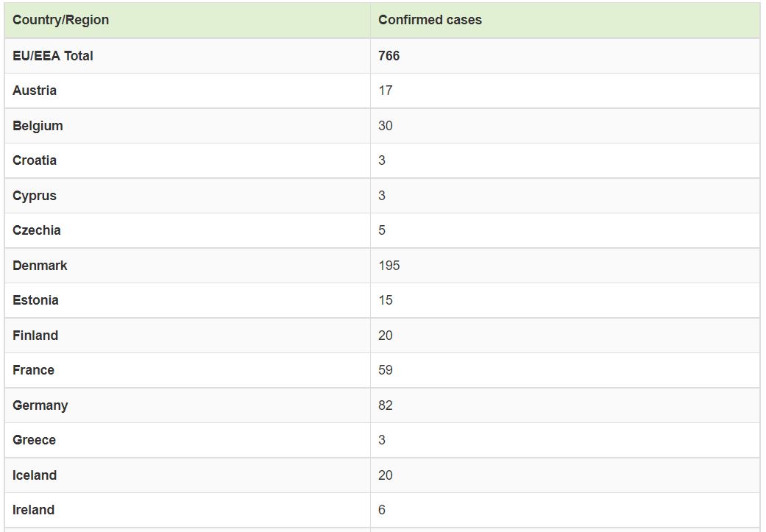Select the EU/EEA Total row label

tap(53, 56)
